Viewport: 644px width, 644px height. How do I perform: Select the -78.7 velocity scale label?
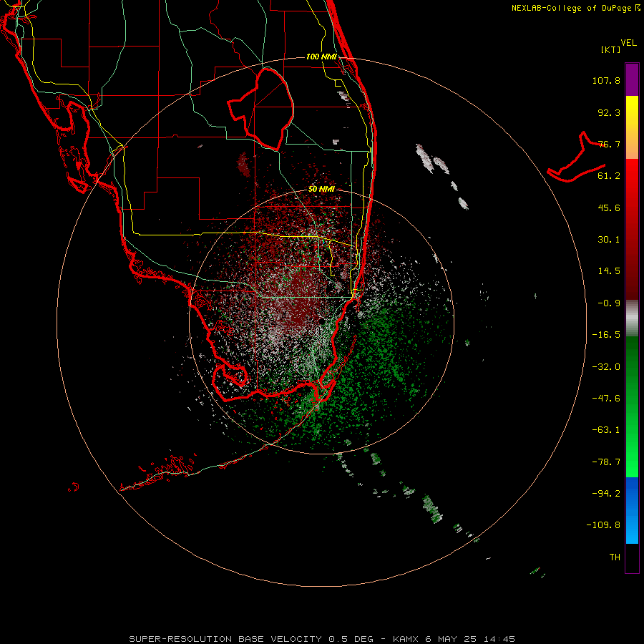tap(606, 462)
